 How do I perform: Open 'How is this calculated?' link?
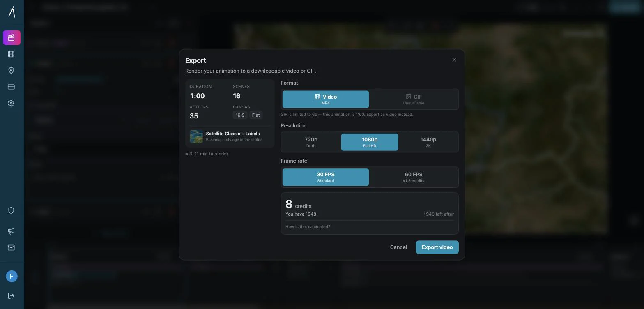point(308,227)
